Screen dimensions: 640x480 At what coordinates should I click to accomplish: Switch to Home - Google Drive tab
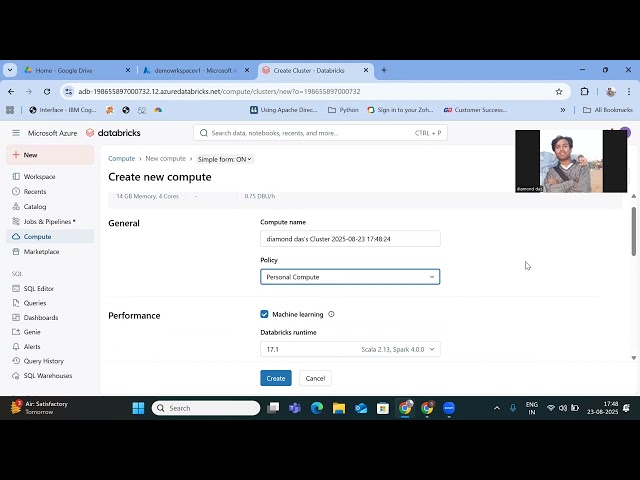point(78,70)
